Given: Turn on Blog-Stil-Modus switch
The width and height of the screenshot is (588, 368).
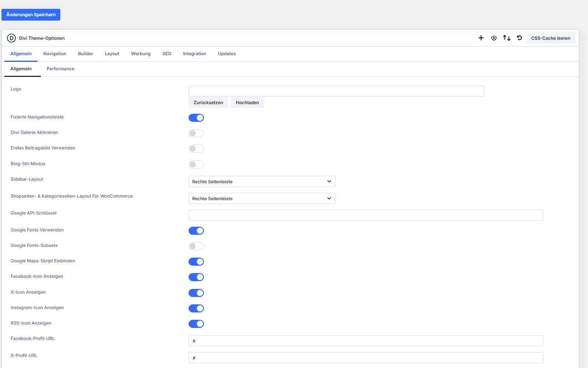Looking at the screenshot, I should pyautogui.click(x=196, y=164).
